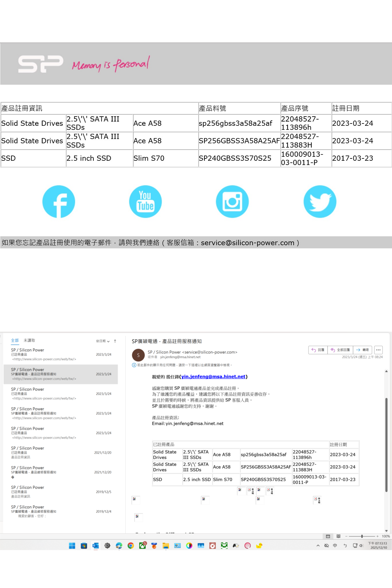The height and width of the screenshot is (588, 392).
Task: Open the 2021/12/20 產品維修服務通知 email
Action: point(60,472)
